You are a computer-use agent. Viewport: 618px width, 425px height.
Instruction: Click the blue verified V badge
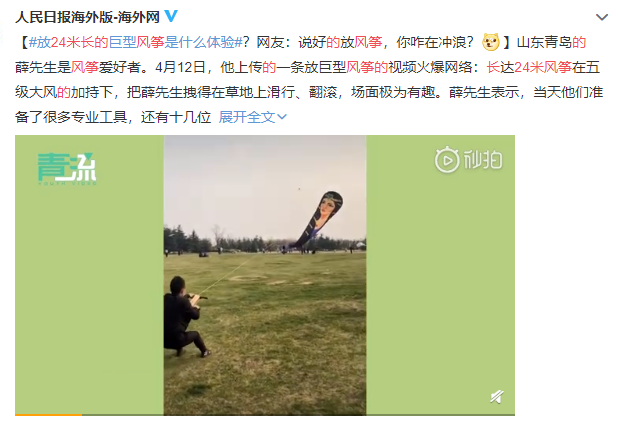171,16
